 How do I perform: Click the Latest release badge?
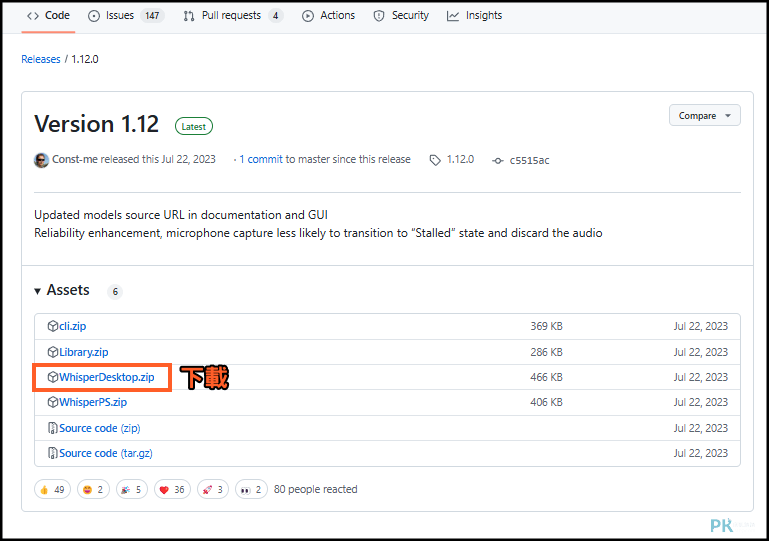click(x=194, y=127)
